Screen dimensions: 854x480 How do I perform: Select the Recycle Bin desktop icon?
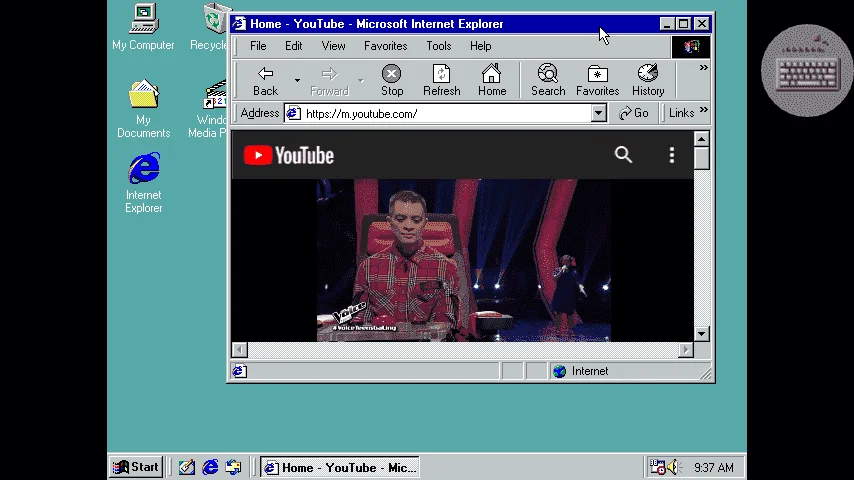pyautogui.click(x=210, y=27)
